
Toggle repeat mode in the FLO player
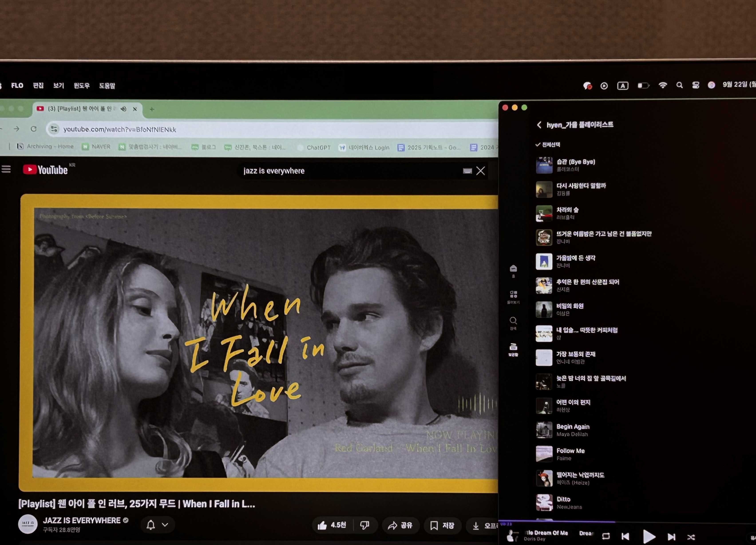point(606,536)
